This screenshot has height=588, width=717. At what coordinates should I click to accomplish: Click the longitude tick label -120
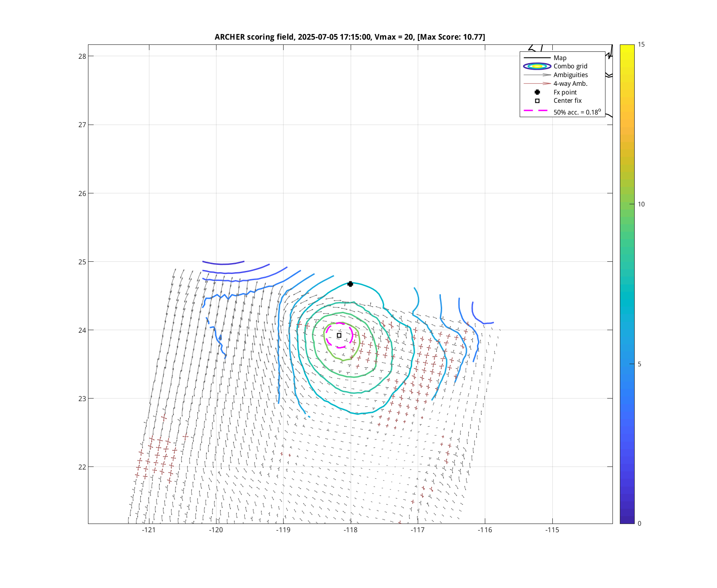point(216,530)
